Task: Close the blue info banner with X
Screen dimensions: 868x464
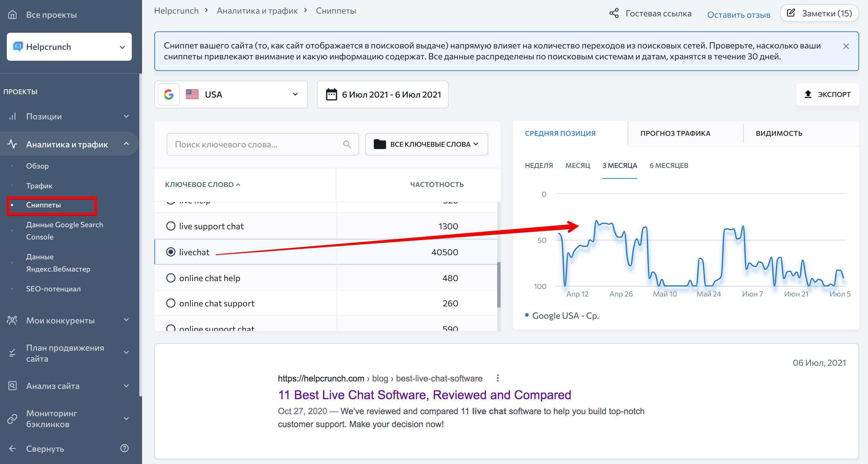Action: coord(846,46)
